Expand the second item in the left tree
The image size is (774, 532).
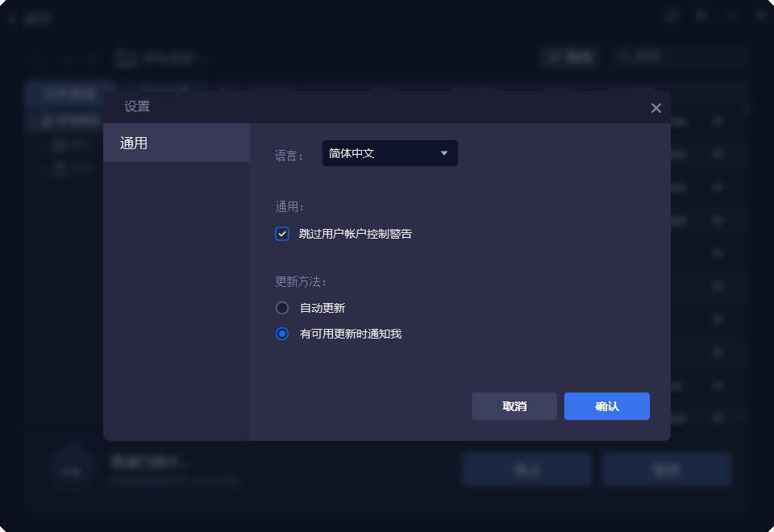pyautogui.click(x=44, y=168)
